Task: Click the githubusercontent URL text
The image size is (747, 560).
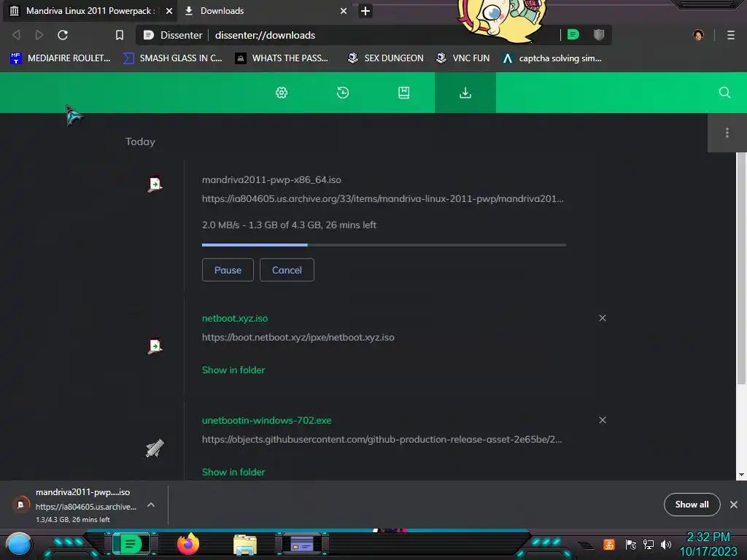Action: pos(382,439)
